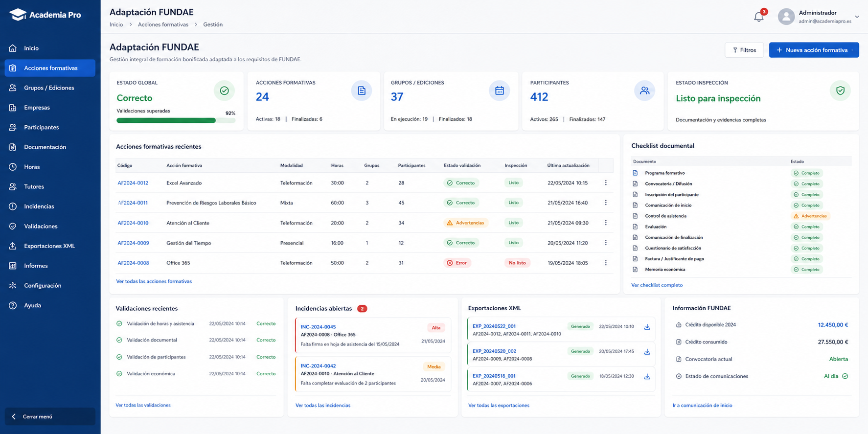Click the shield icon in Estado Inspección card
Viewport: 868px width, 434px height.
click(x=840, y=91)
